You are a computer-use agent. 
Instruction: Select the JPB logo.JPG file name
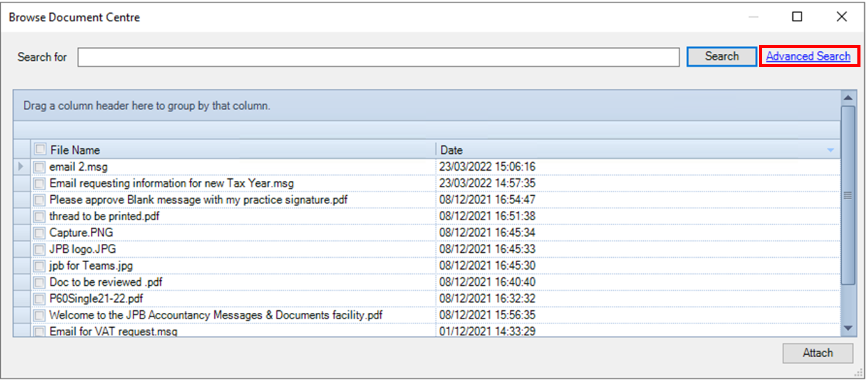(x=83, y=249)
